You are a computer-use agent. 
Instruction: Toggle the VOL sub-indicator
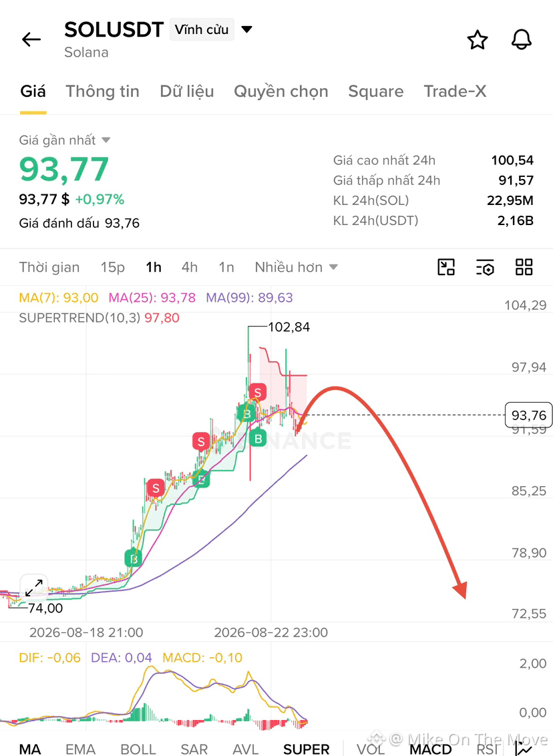point(370,749)
